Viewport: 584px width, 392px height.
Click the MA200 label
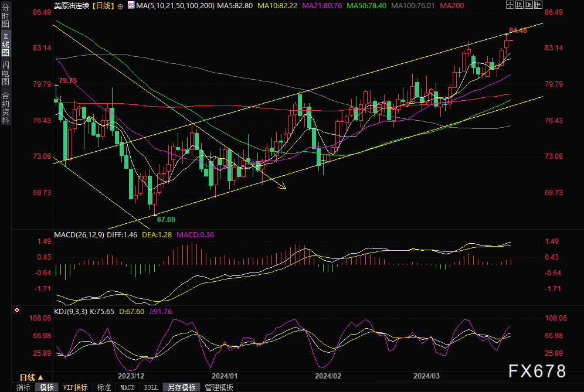[452, 6]
